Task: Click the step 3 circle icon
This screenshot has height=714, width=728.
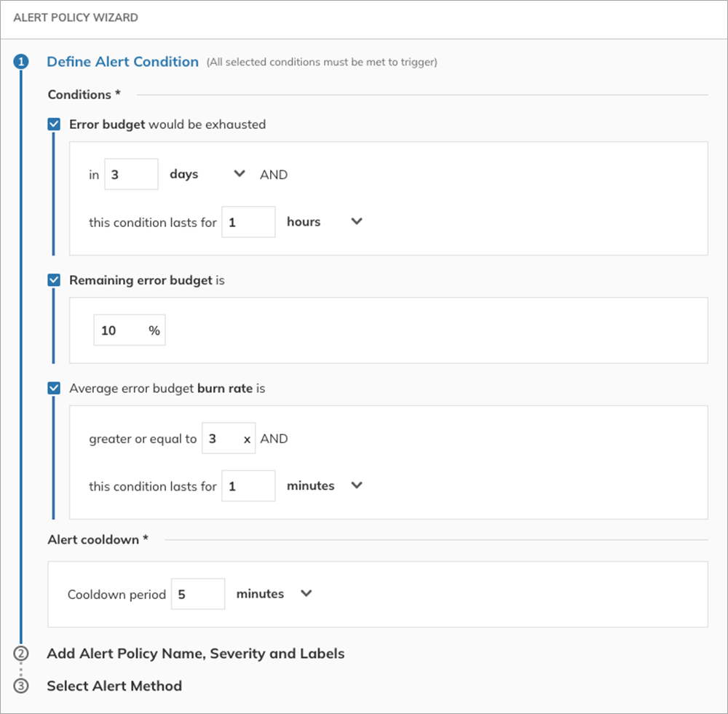Action: point(21,686)
